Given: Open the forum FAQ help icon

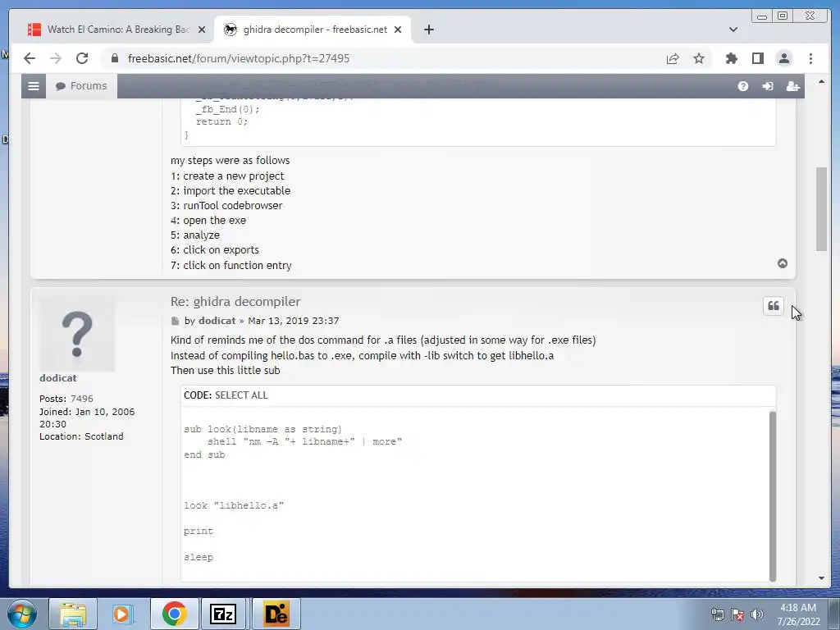Looking at the screenshot, I should pos(743,86).
